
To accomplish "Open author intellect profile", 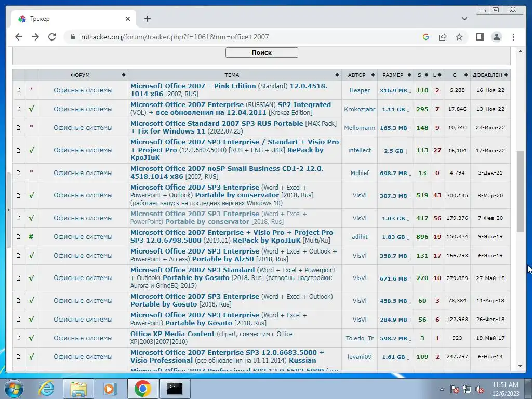I will [x=360, y=150].
